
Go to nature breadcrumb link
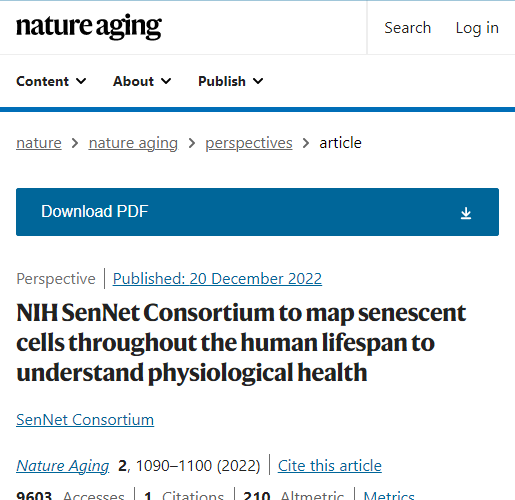click(x=39, y=143)
